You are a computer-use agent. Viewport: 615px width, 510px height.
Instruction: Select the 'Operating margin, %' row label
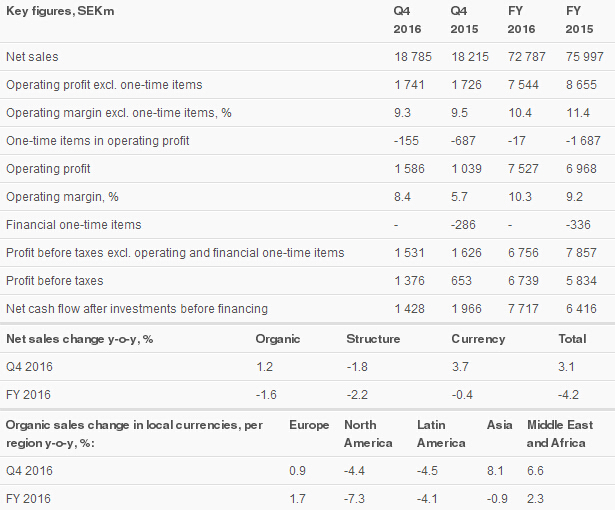[x=62, y=197]
